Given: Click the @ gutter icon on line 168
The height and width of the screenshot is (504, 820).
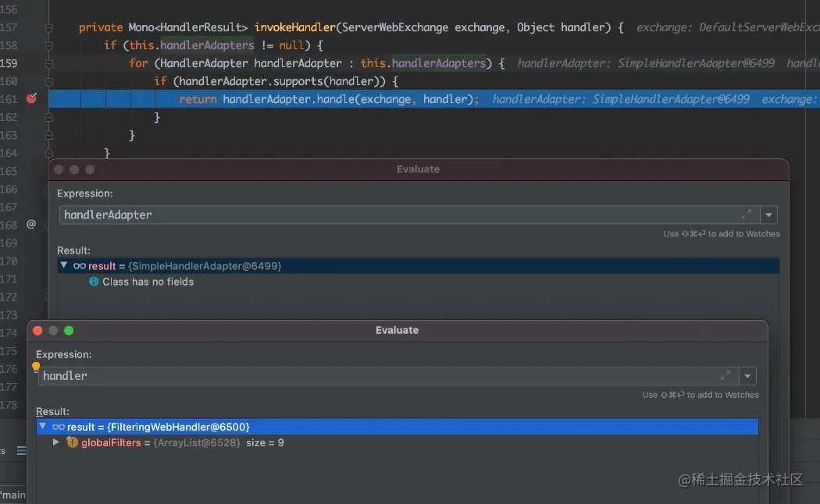Looking at the screenshot, I should coord(31,224).
